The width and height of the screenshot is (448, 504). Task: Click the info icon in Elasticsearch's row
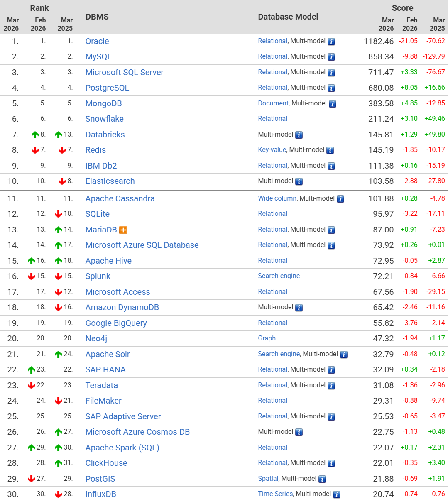(x=299, y=181)
